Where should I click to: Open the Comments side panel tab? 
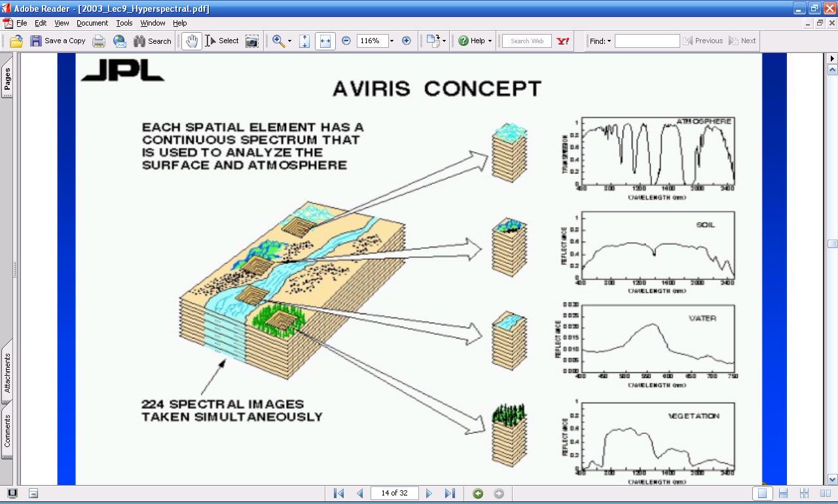(7, 431)
